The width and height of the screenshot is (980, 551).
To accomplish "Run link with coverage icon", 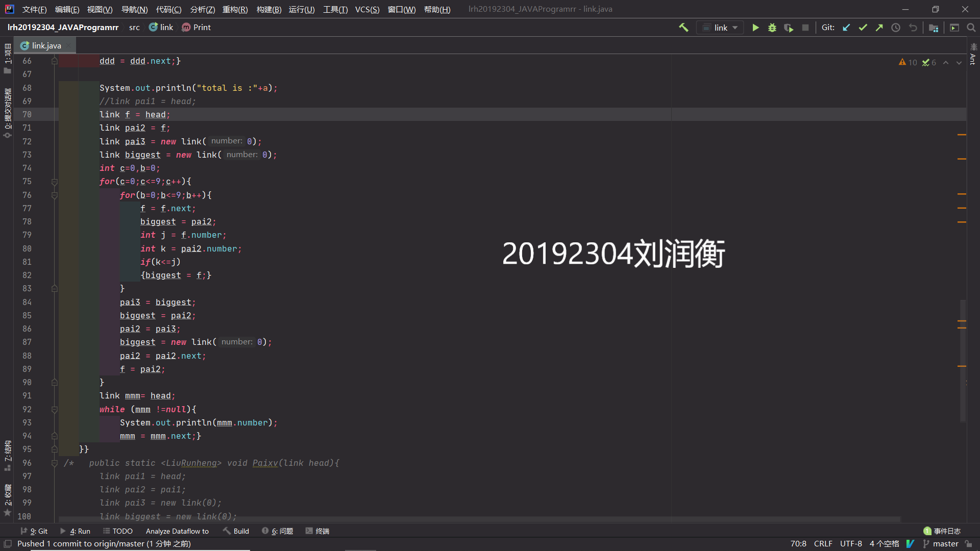I will 789,28.
